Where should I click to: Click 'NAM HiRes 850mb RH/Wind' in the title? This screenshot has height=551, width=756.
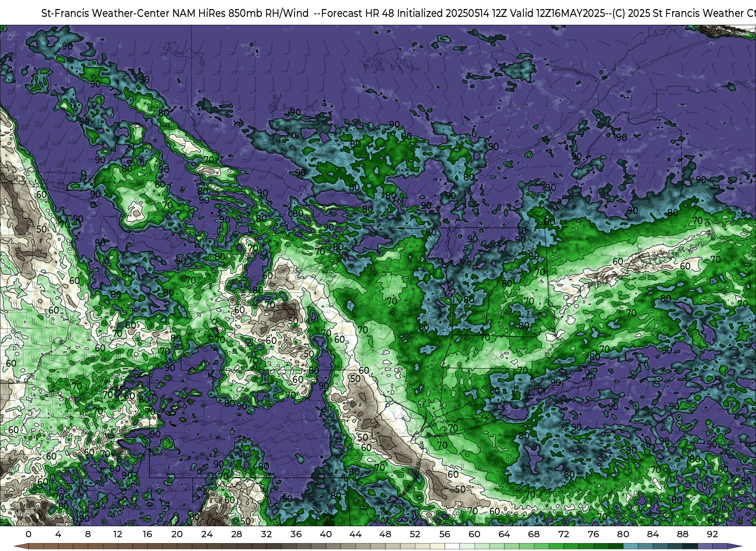[x=241, y=13]
